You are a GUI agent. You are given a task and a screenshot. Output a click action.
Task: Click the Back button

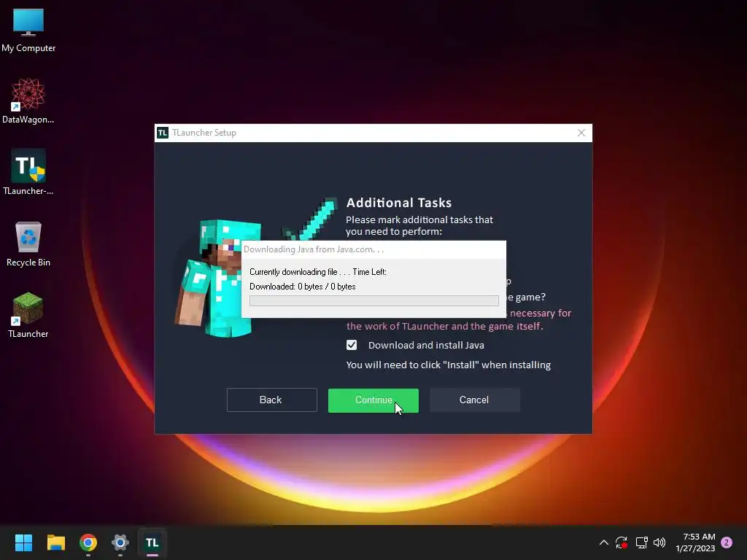[271, 400]
